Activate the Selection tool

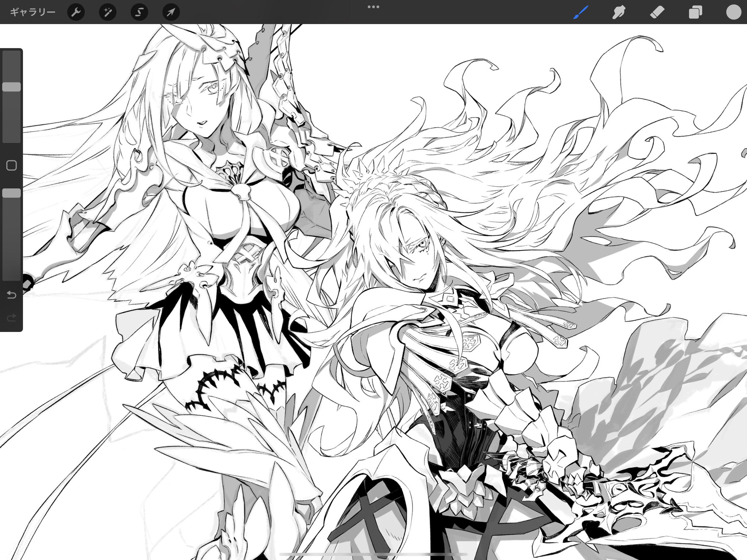point(139,12)
